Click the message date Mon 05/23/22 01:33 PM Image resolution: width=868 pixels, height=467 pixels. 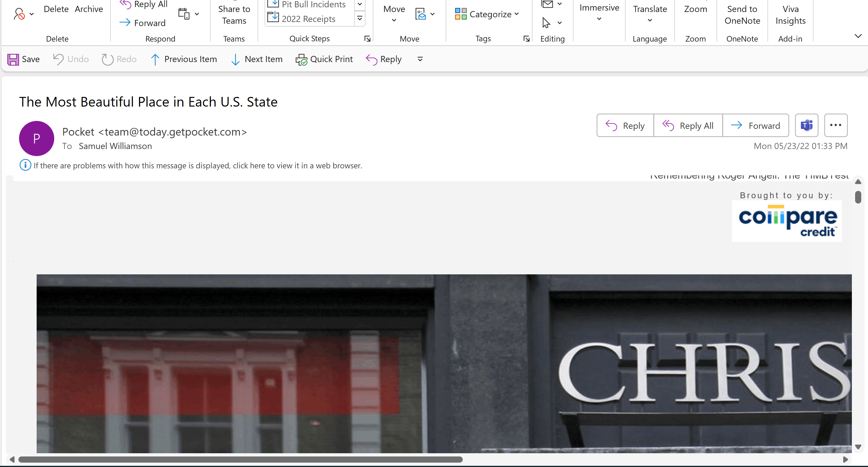pos(800,146)
